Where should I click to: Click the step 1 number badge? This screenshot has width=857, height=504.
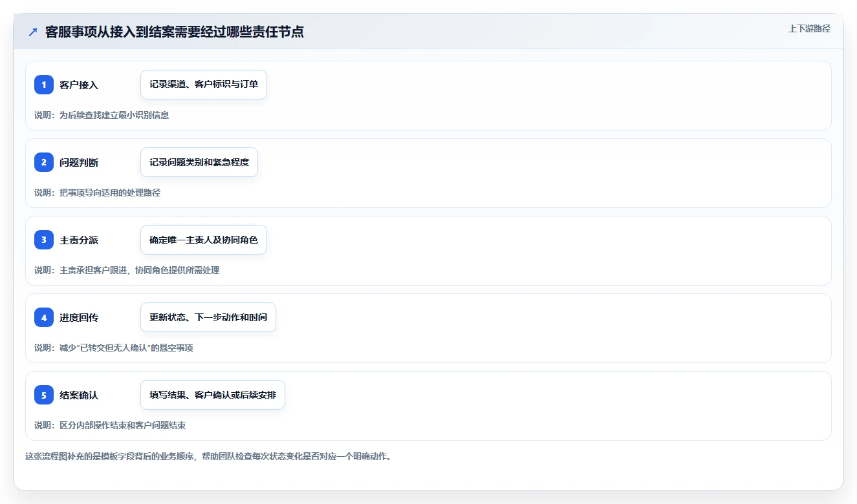[x=44, y=85]
